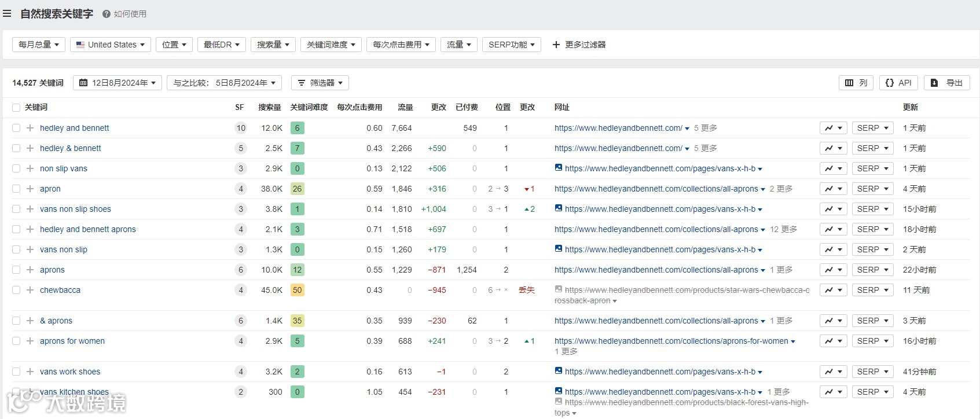Open the 每月总量 dropdown filter
The width and height of the screenshot is (980, 419).
pyautogui.click(x=39, y=45)
